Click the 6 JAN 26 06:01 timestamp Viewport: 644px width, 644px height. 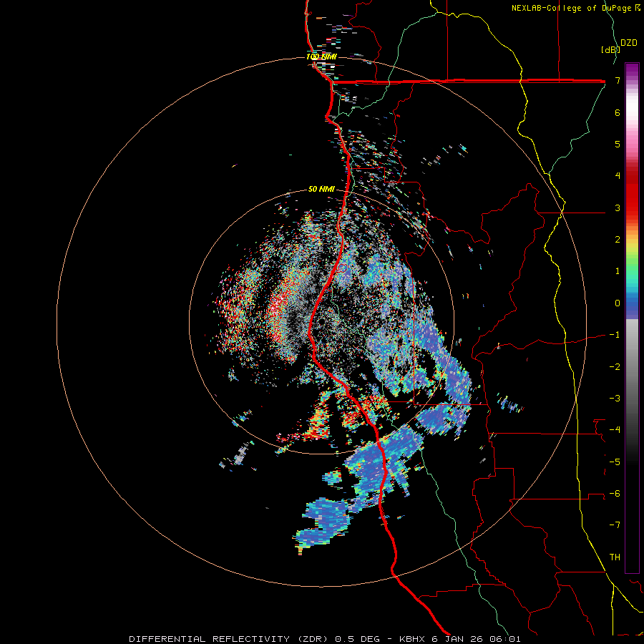pyautogui.click(x=476, y=639)
